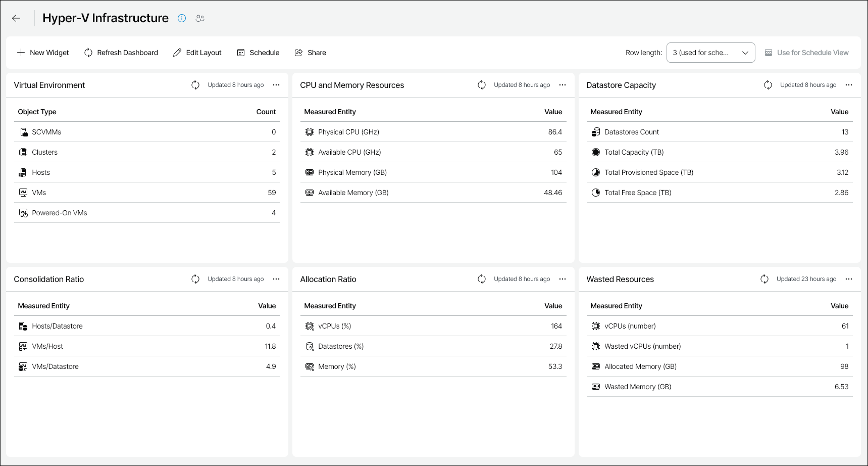Click the VMs/Host value 11.8
This screenshot has width=868, height=466.
point(270,346)
